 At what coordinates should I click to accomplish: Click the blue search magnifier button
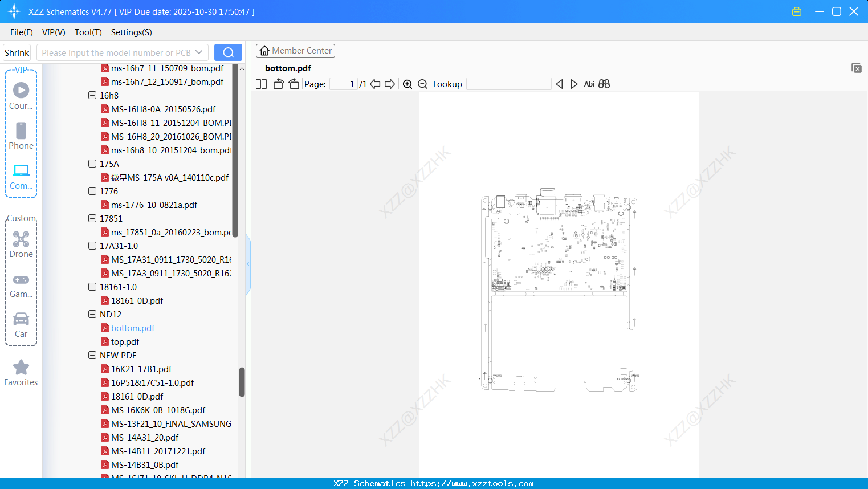(x=228, y=52)
